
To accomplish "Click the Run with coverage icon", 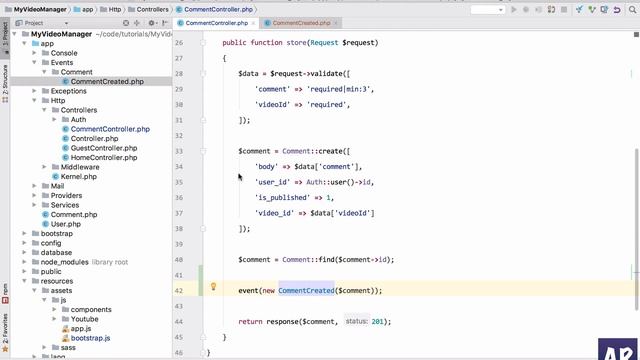I will click(539, 9).
